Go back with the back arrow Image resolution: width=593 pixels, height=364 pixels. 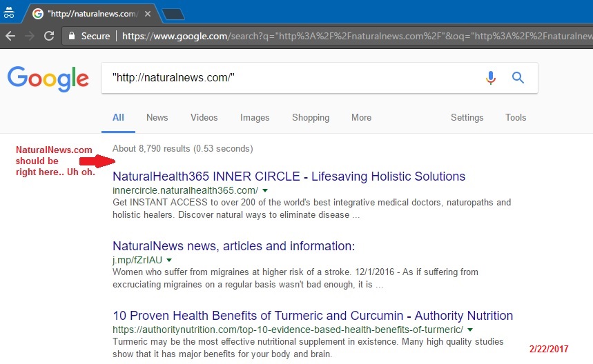click(x=10, y=36)
